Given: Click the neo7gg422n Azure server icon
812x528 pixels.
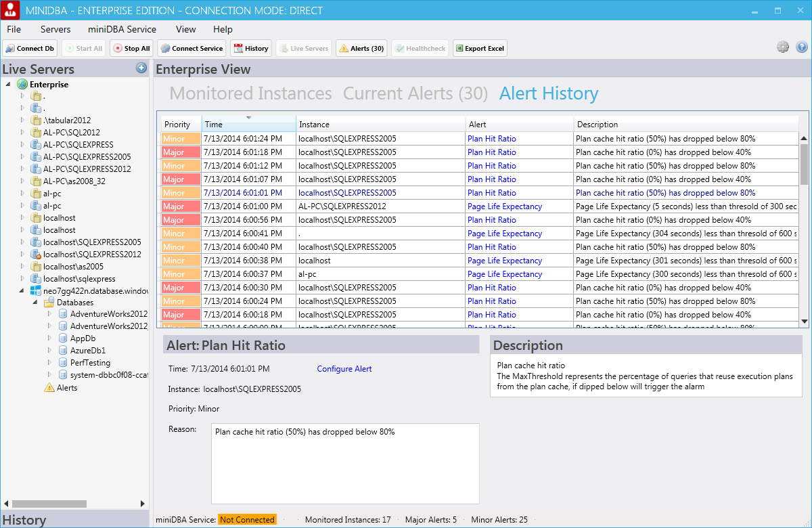Looking at the screenshot, I should click(36, 290).
